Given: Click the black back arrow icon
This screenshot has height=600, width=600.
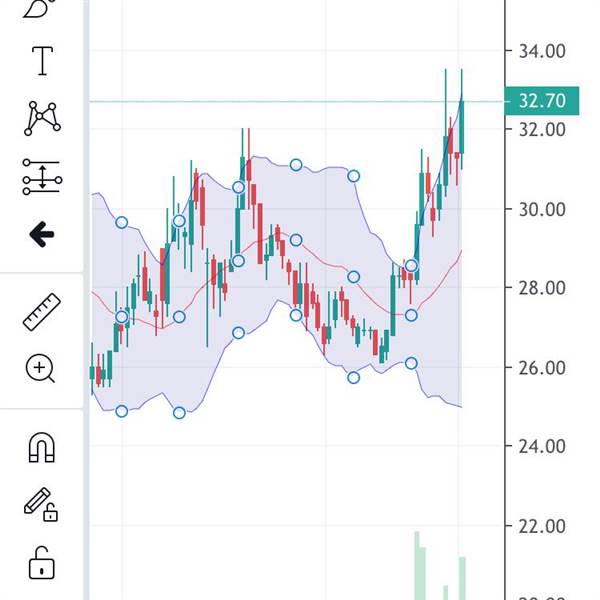Looking at the screenshot, I should pyautogui.click(x=42, y=234).
